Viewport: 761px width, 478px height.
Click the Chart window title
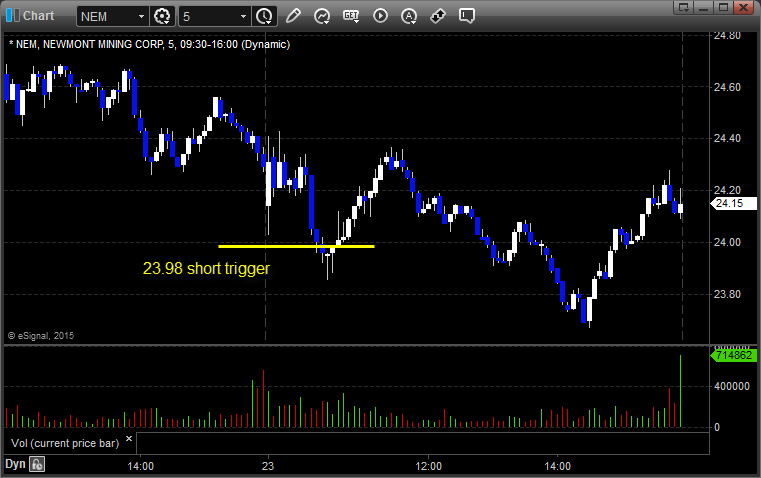(x=38, y=16)
